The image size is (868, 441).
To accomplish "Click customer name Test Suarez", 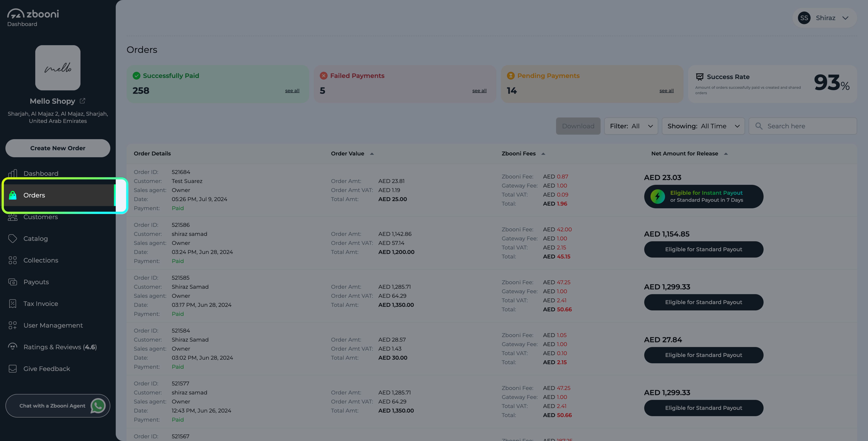I will point(187,181).
